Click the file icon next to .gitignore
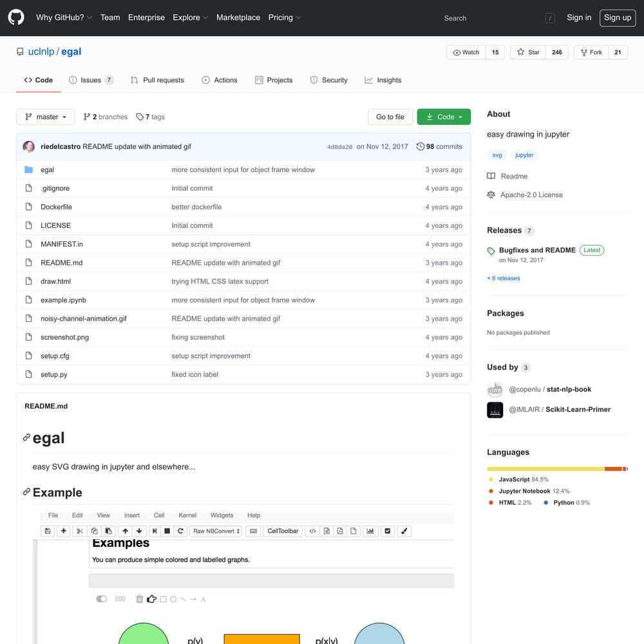This screenshot has width=644, height=644. (x=28, y=188)
